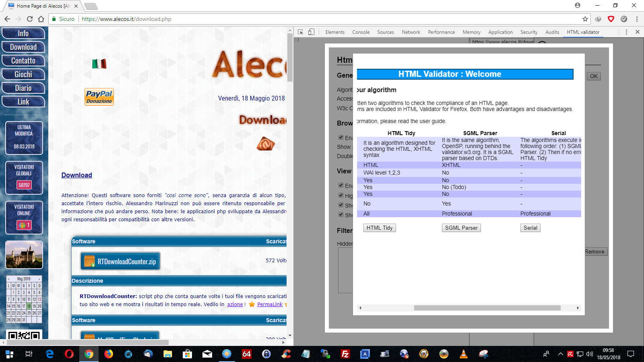644x362 pixels.
Task: Open FileZilla from the taskbar
Action: coord(345,354)
